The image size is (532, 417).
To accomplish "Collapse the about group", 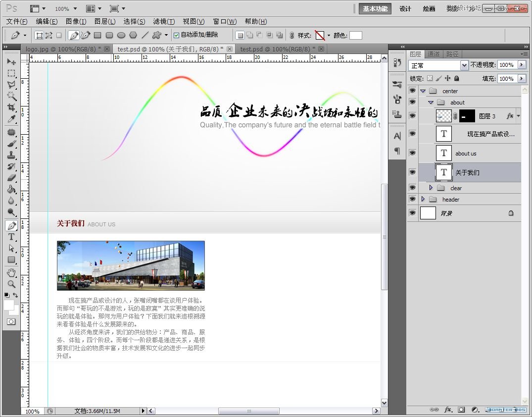I will [x=431, y=102].
